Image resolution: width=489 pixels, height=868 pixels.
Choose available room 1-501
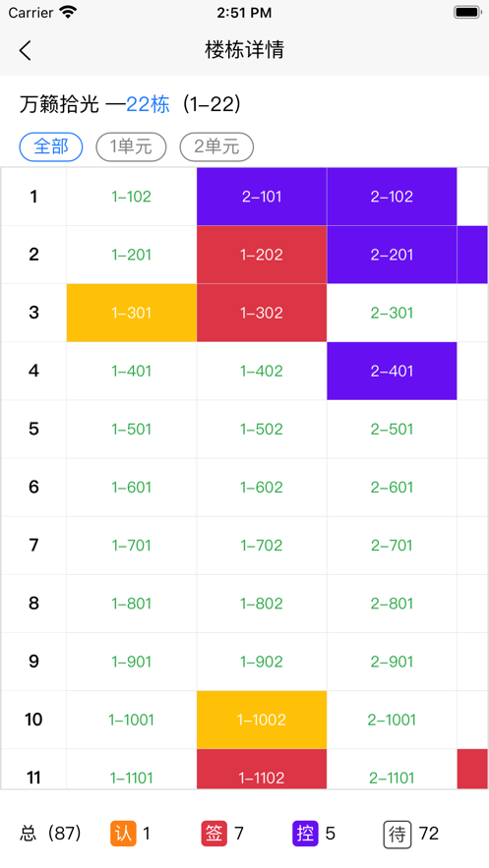point(132,429)
